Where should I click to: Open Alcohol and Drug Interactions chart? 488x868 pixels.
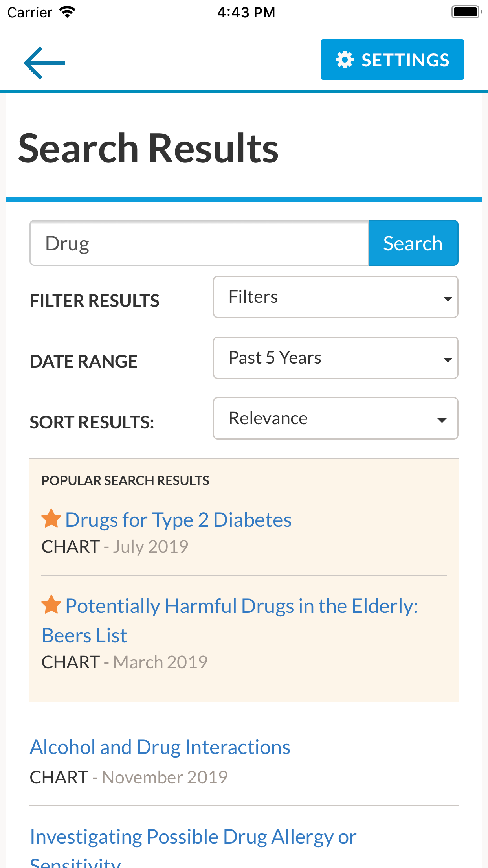(160, 747)
